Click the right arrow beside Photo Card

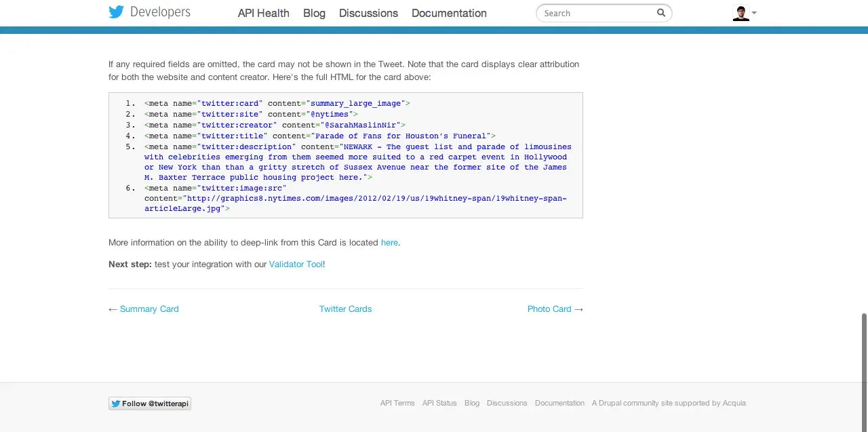point(578,309)
